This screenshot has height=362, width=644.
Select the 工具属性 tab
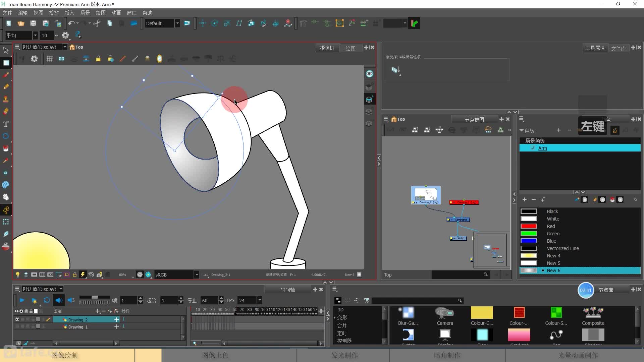pos(595,48)
